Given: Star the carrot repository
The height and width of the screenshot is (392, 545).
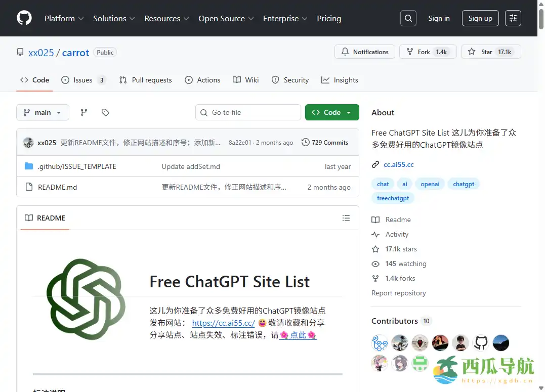Looking at the screenshot, I should pyautogui.click(x=490, y=52).
